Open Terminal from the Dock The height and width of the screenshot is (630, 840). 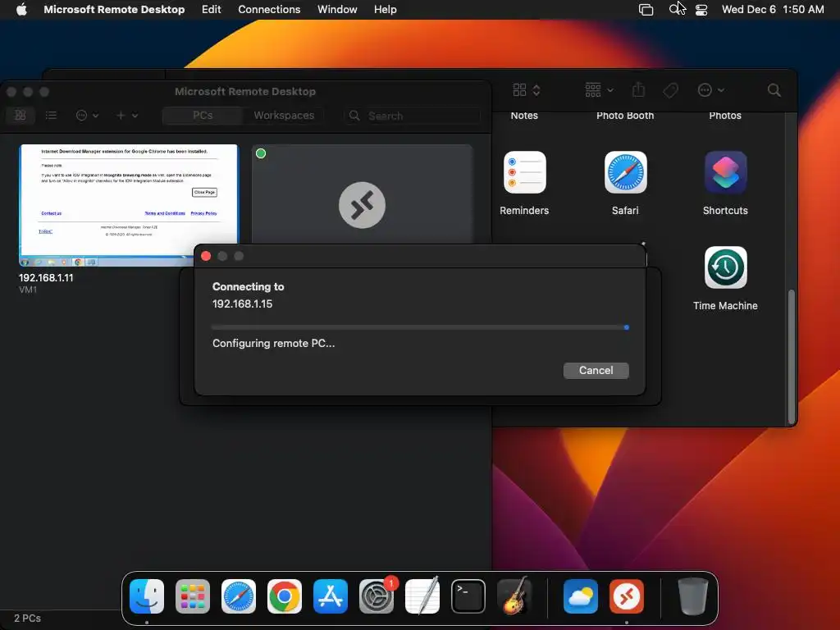tap(468, 596)
